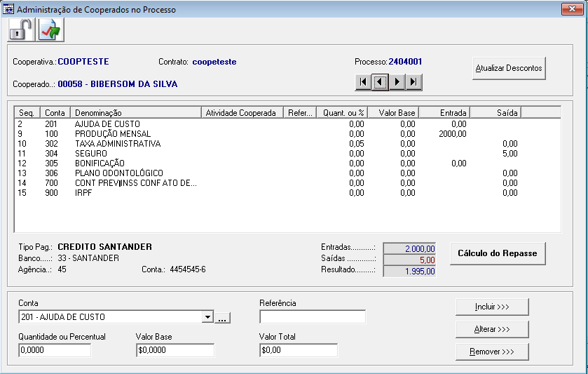Click the Quantidade ou Percentual field
This screenshot has width=588, height=374.
[x=55, y=350]
